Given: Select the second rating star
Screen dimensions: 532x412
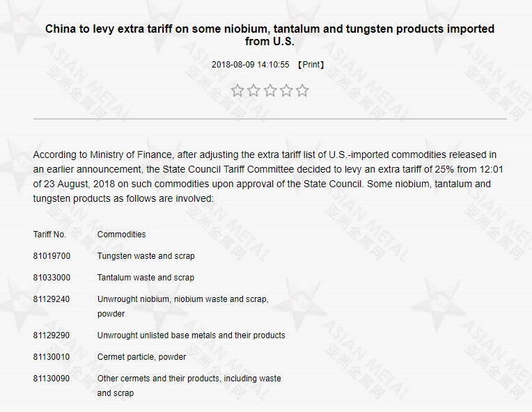Looking at the screenshot, I should point(253,90).
